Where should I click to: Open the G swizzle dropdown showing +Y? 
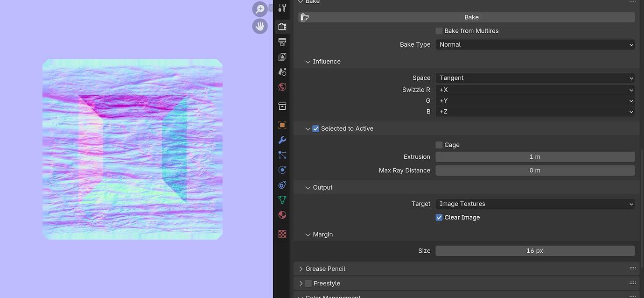click(x=535, y=100)
